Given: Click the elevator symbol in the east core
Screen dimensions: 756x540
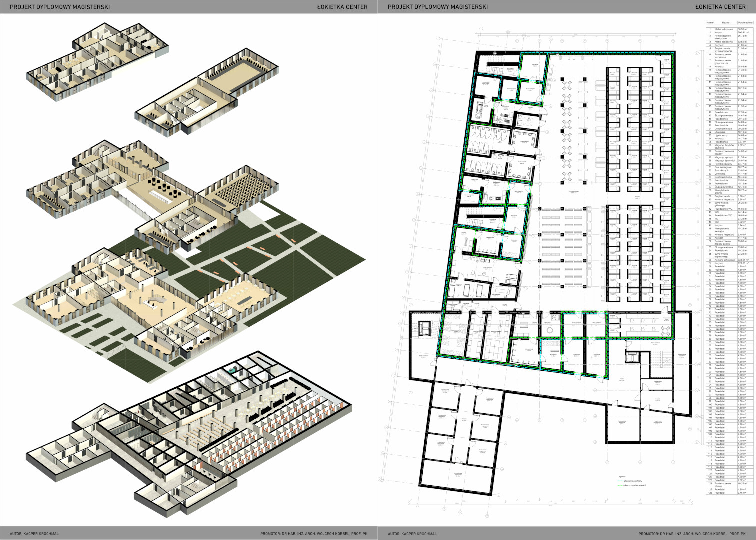Looking at the screenshot, I should 632,357.
